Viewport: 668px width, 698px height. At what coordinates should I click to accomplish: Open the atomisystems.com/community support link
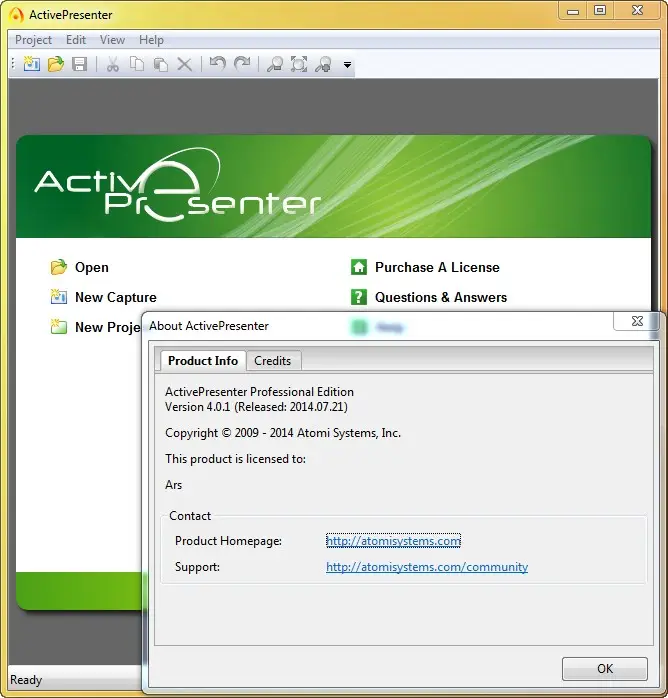coord(427,567)
